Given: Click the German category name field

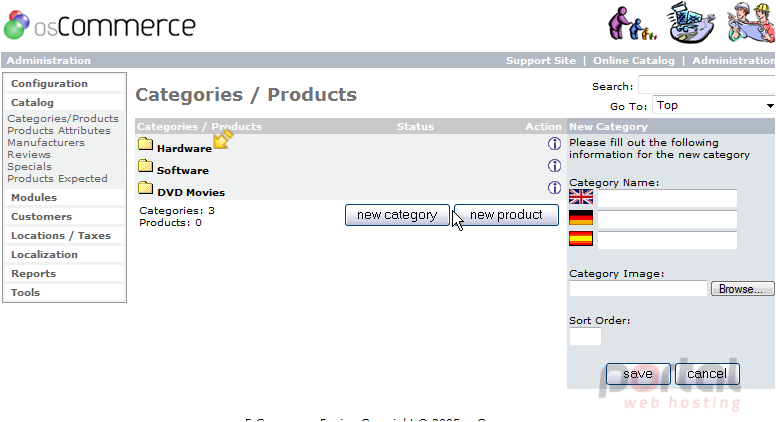Looking at the screenshot, I should pyautogui.click(x=667, y=219).
